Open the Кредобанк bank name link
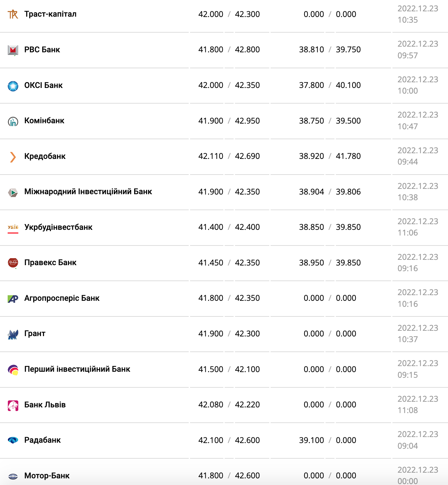448x485 pixels. point(45,156)
